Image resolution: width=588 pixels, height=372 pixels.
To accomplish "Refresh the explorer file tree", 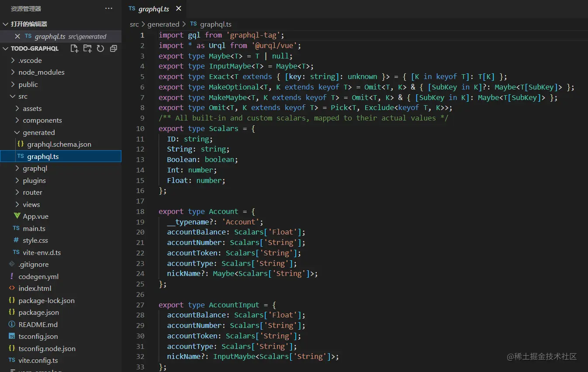I will (100, 48).
